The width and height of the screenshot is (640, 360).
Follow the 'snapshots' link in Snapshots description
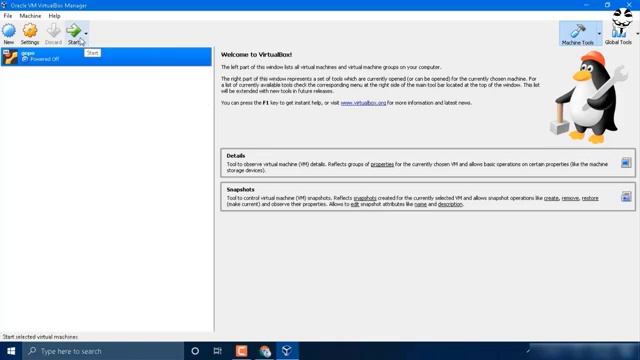tap(365, 198)
